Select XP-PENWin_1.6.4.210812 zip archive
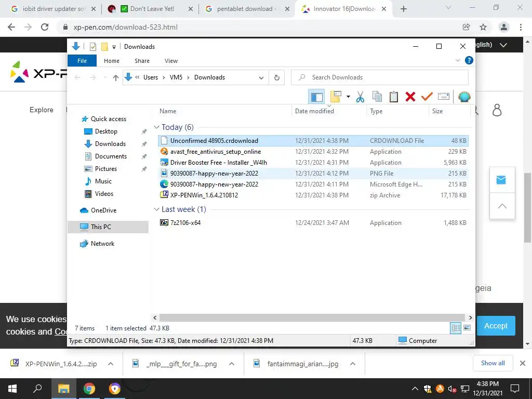 313,195
